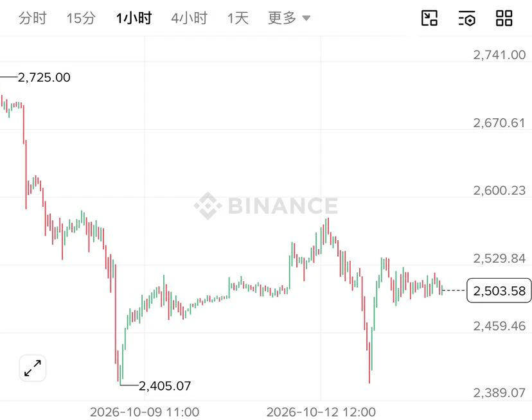Select the 1小时 interval tab
Image resolution: width=532 pixels, height=420 pixels.
pyautogui.click(x=134, y=18)
